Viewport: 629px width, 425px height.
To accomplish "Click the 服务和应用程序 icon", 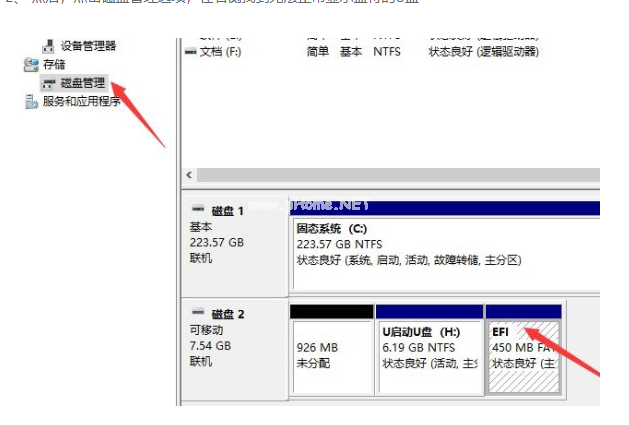I will tap(31, 101).
